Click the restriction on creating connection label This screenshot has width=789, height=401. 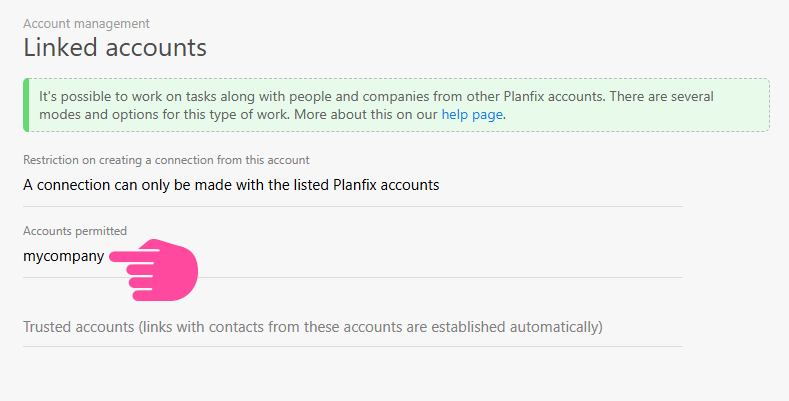click(166, 160)
